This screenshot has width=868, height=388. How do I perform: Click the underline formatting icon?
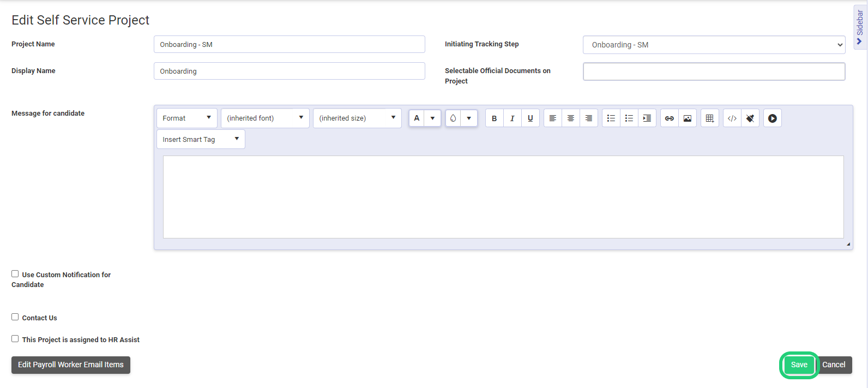530,118
